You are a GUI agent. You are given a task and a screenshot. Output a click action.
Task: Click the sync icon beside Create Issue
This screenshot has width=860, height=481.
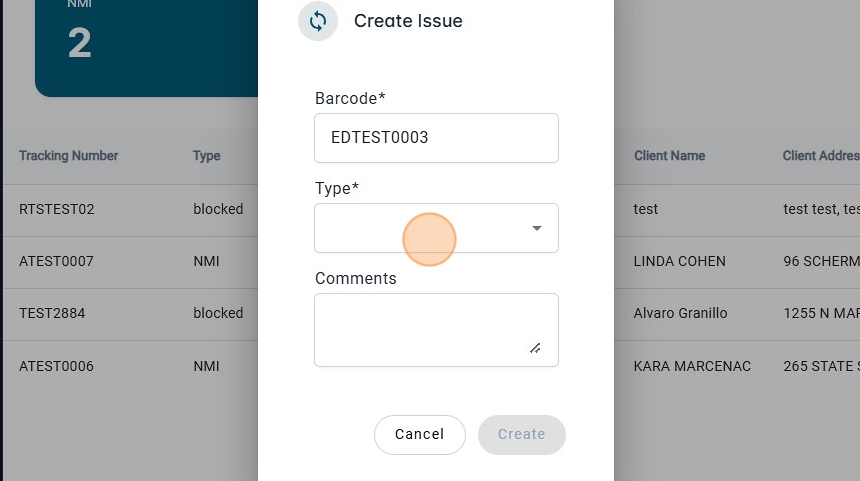click(x=318, y=21)
